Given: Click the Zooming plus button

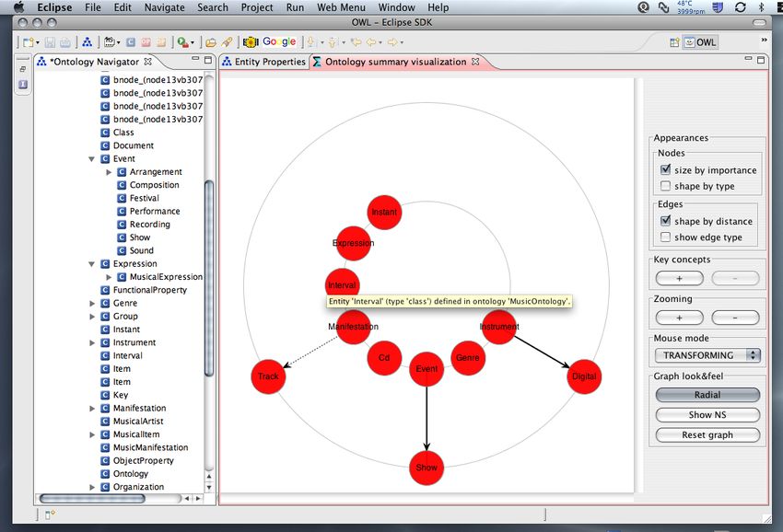Looking at the screenshot, I should click(679, 318).
